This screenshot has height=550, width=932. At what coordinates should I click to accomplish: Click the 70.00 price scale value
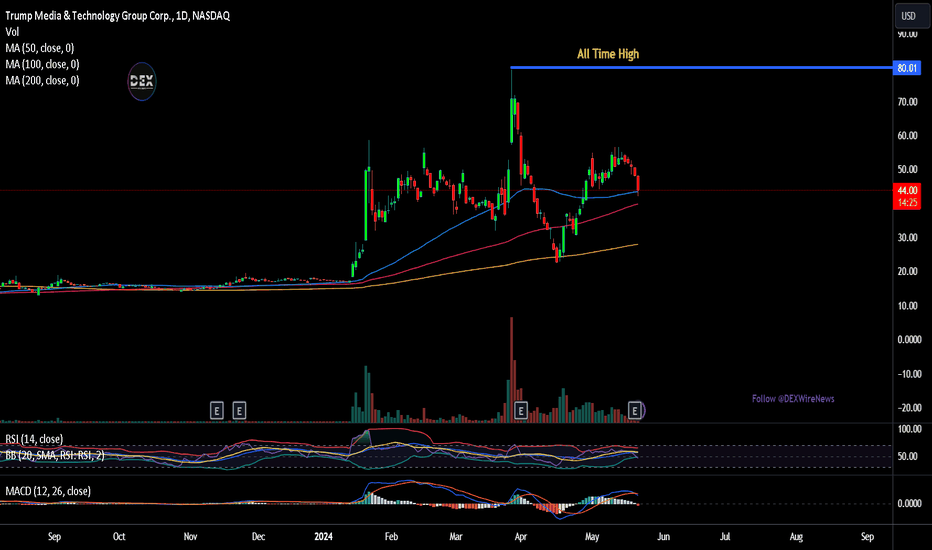click(x=907, y=102)
